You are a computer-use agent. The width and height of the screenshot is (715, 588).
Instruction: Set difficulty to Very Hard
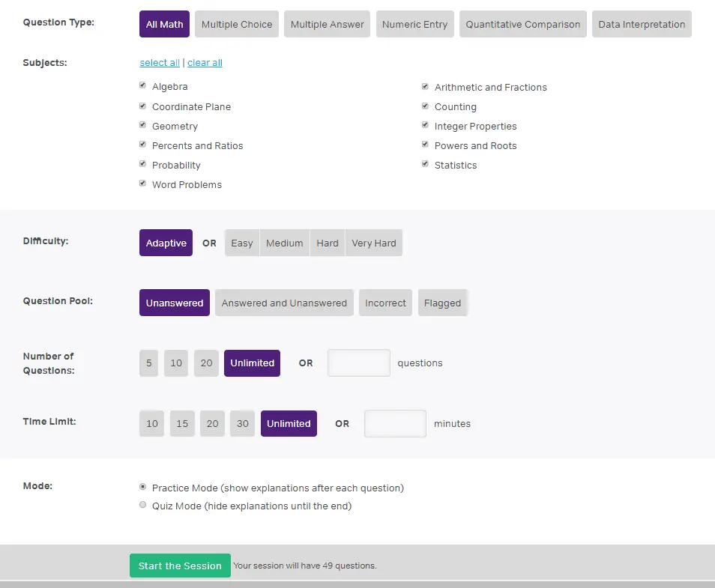coord(374,243)
